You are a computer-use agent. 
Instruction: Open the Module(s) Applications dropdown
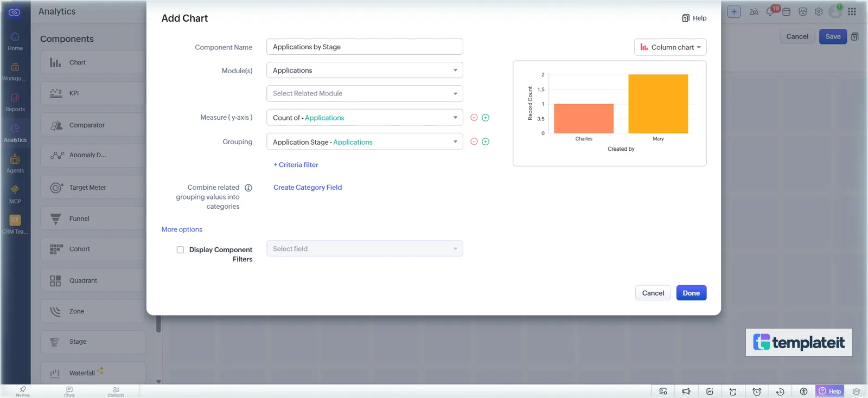[x=365, y=70]
